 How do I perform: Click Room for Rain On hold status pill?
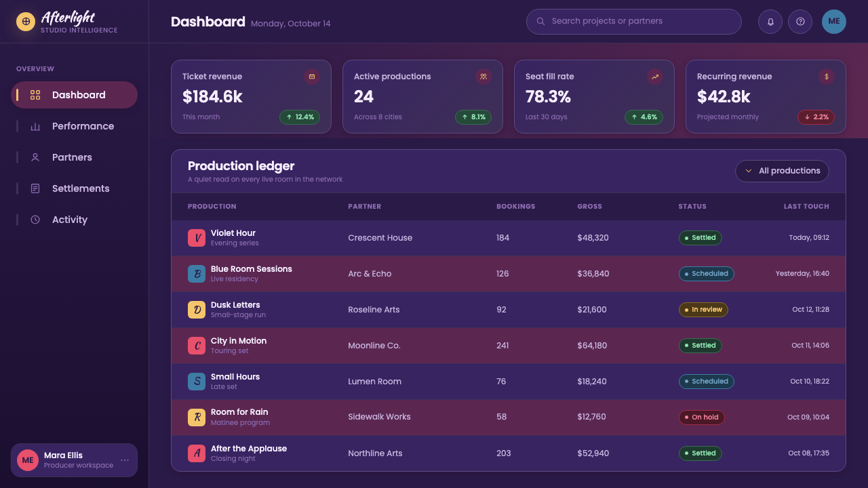click(702, 418)
